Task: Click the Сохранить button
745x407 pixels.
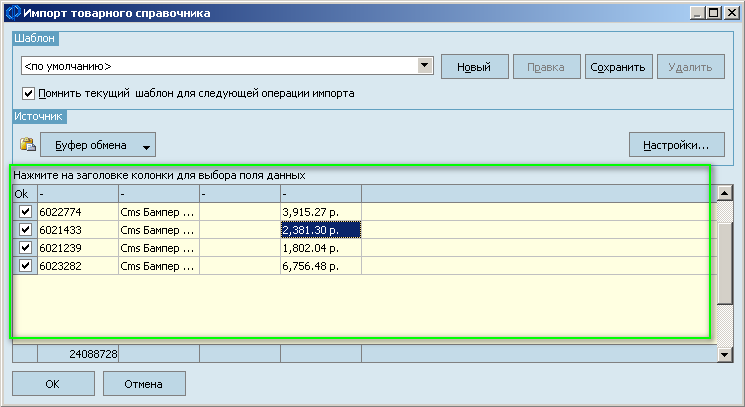Action: pyautogui.click(x=618, y=67)
